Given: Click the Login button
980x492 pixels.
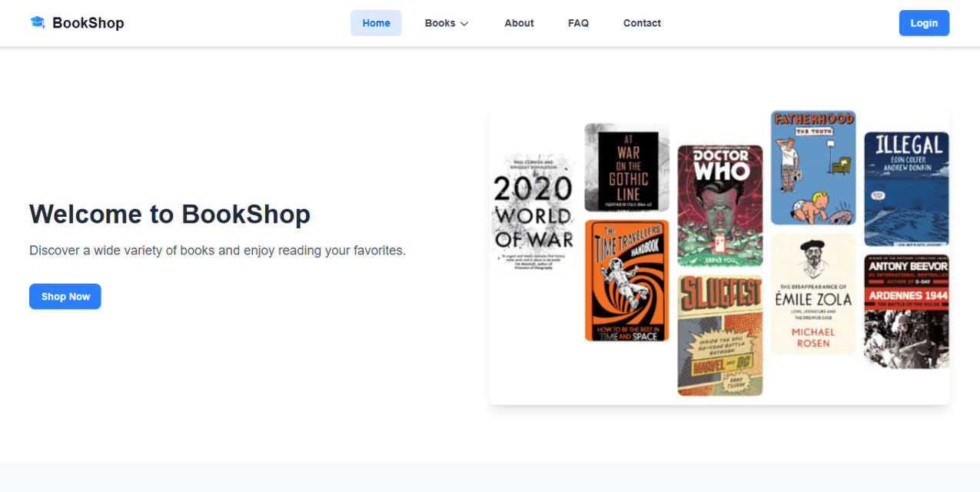Looking at the screenshot, I should pos(924,22).
